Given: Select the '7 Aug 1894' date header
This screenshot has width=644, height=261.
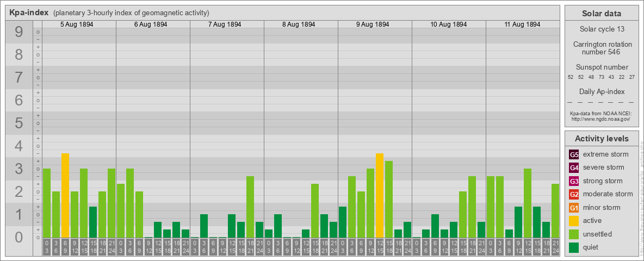Looking at the screenshot, I should click(x=225, y=24).
